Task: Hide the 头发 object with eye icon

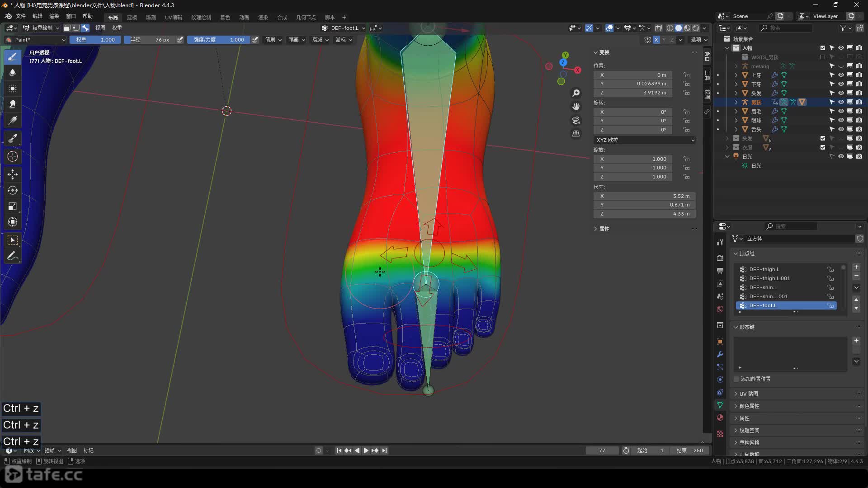Action: point(841,93)
